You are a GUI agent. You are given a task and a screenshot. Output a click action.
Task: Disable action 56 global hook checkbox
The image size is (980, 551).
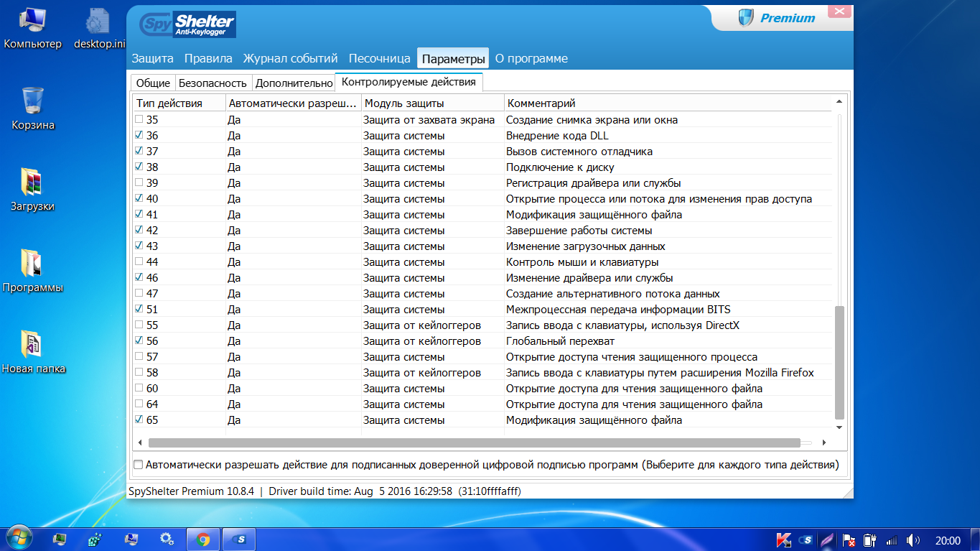click(139, 341)
